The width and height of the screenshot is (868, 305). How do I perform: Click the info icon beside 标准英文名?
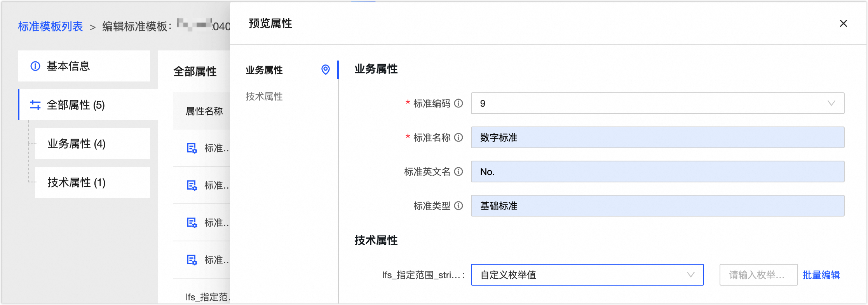458,172
